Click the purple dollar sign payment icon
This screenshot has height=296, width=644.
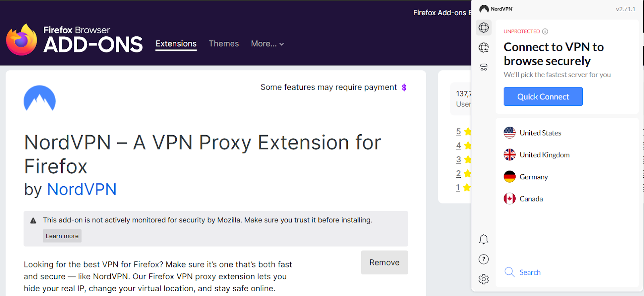(404, 87)
